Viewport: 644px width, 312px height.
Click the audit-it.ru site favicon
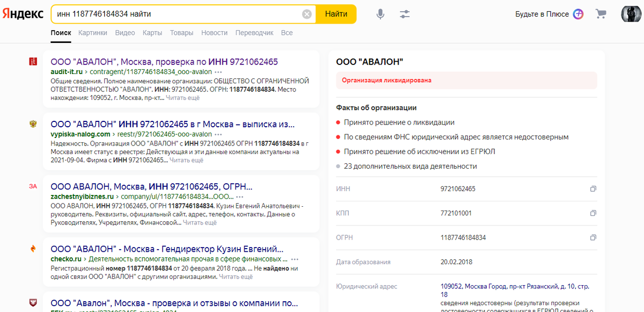(x=33, y=62)
